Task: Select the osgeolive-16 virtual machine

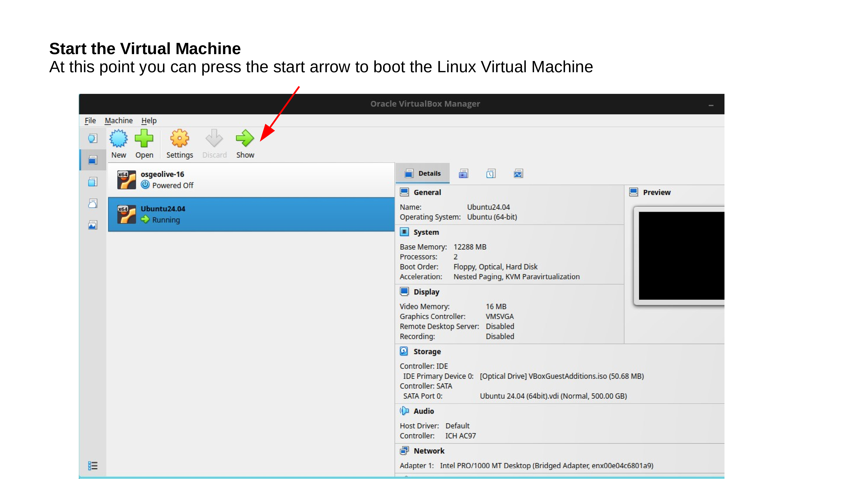Action: point(251,180)
